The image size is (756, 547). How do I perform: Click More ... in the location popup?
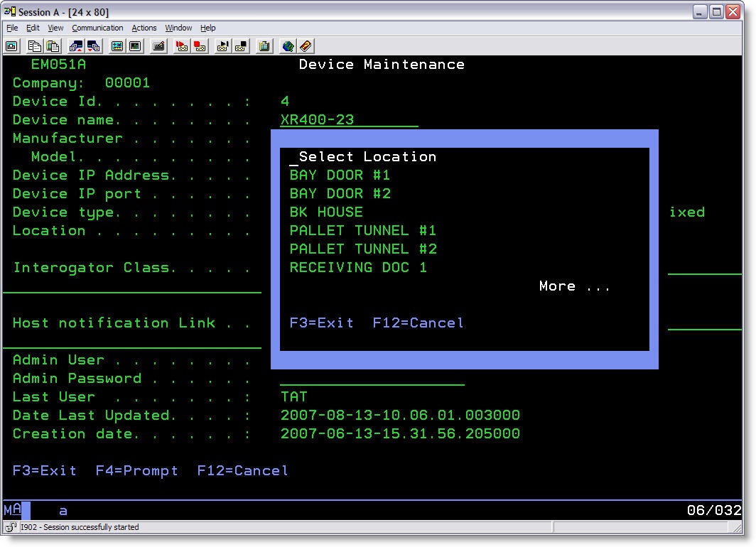tap(575, 286)
